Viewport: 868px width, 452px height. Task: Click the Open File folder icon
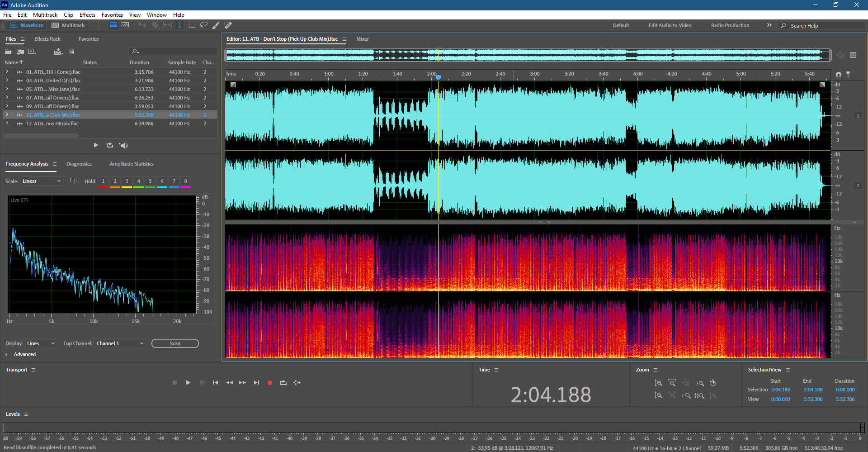click(x=8, y=52)
